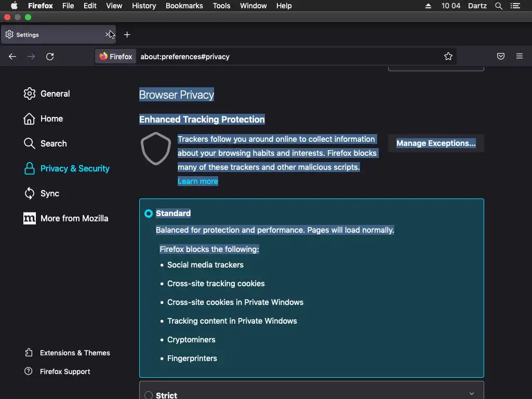Image resolution: width=532 pixels, height=399 pixels.
Task: Open a new tab with the plus icon
Action: pos(127,35)
